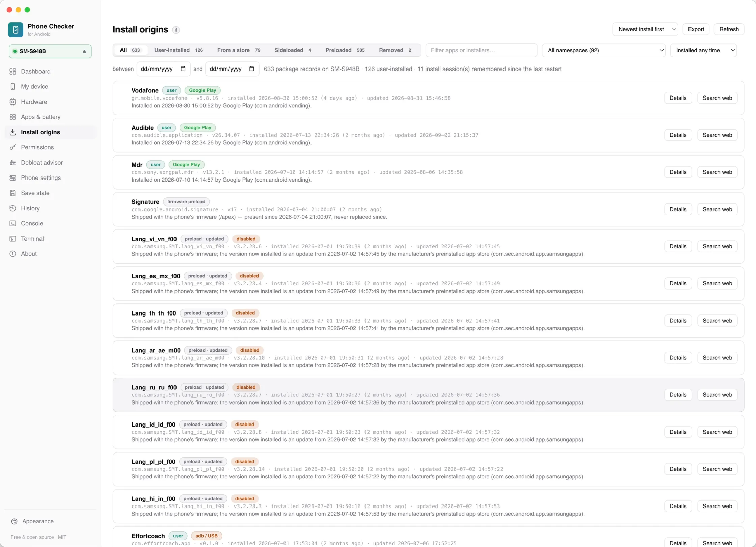756x547 pixels.
Task: Click the Console icon in the sidebar
Action: point(13,223)
